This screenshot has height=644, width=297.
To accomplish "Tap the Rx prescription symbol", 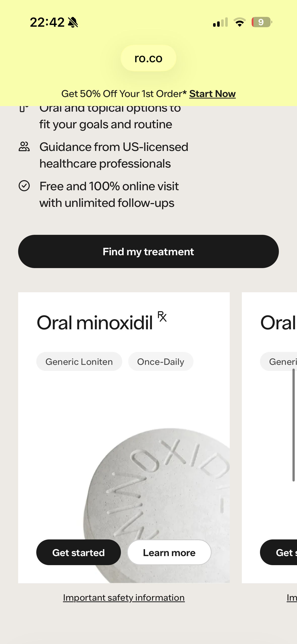I will click(x=162, y=316).
